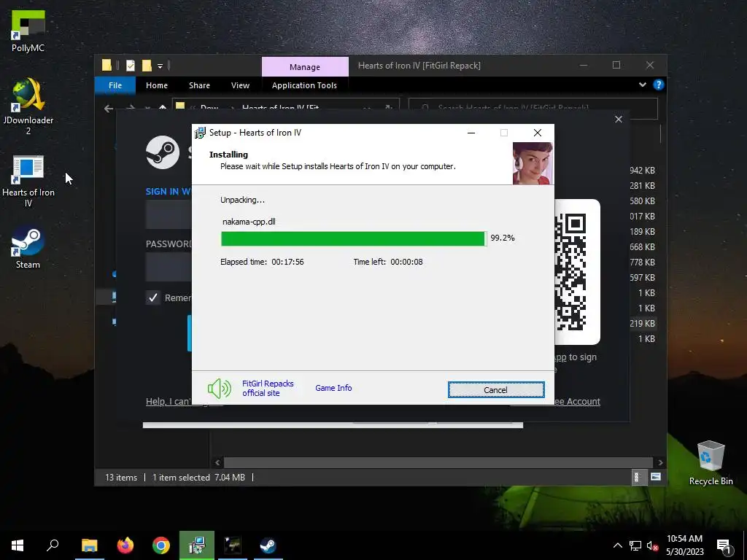
Task: Open the quick access toolbar dropdown
Action: 160,66
